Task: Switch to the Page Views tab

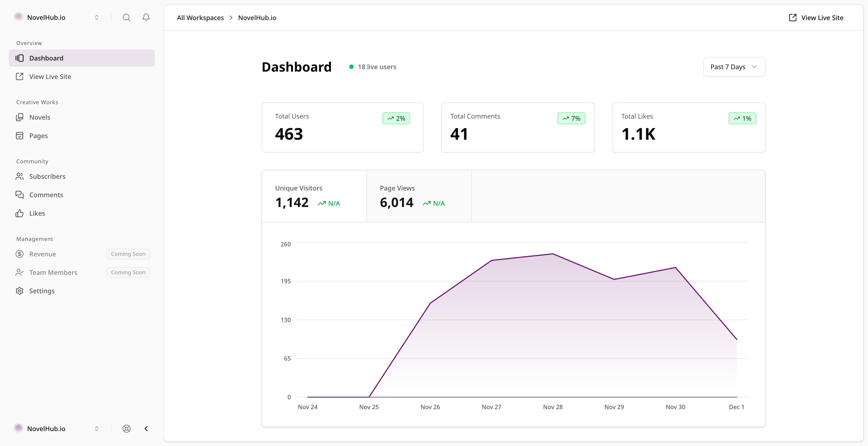Action: click(x=419, y=196)
